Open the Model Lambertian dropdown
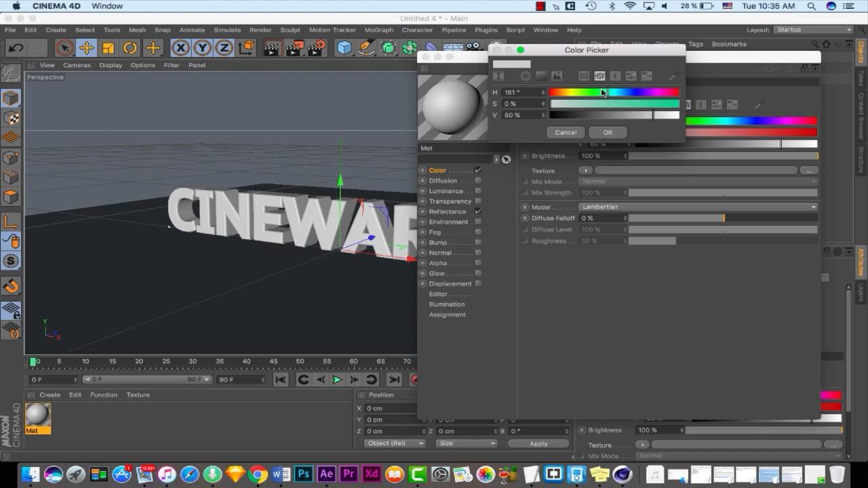This screenshot has width=868, height=488. (698, 207)
